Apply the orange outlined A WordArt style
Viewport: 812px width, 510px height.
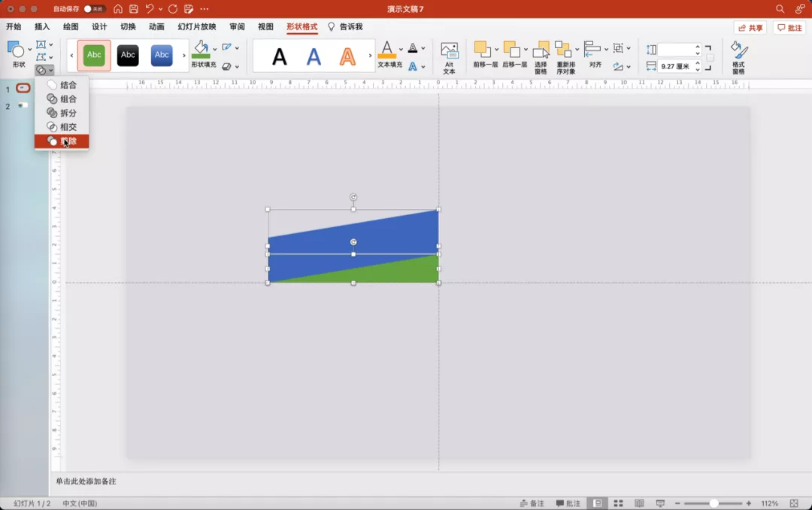(347, 56)
